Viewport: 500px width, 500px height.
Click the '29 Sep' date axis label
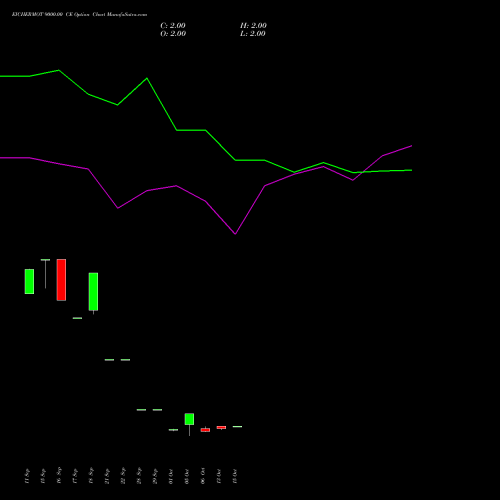point(155,476)
